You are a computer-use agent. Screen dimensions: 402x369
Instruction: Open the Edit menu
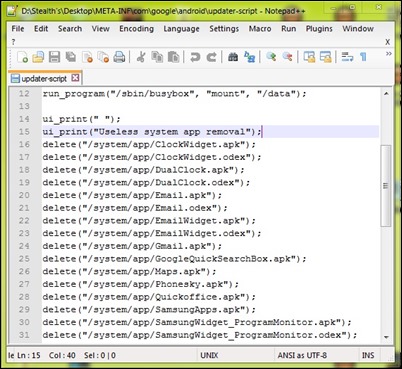click(x=41, y=29)
